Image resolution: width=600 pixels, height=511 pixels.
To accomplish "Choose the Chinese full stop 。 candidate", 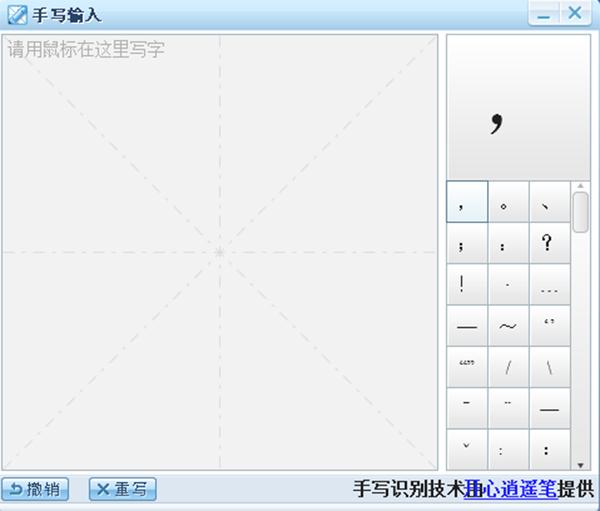I will pyautogui.click(x=509, y=202).
